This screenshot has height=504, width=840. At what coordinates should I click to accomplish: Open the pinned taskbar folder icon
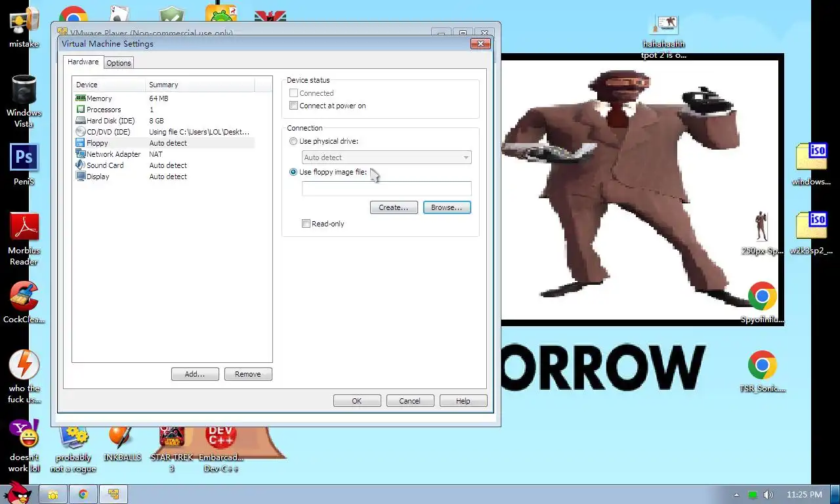click(53, 494)
